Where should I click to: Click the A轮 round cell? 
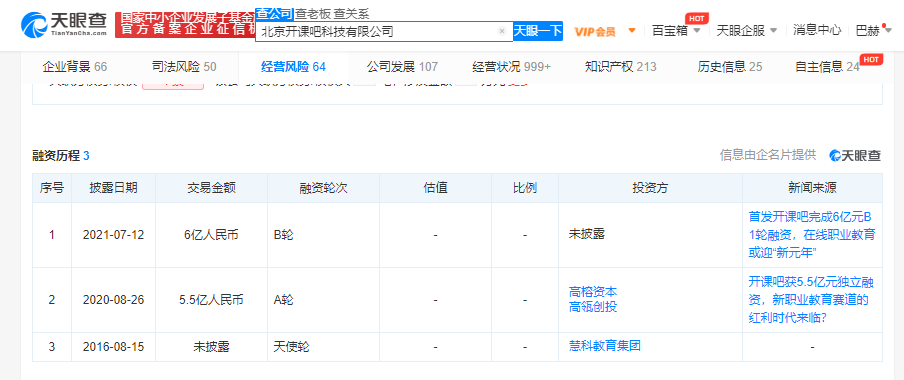323,300
